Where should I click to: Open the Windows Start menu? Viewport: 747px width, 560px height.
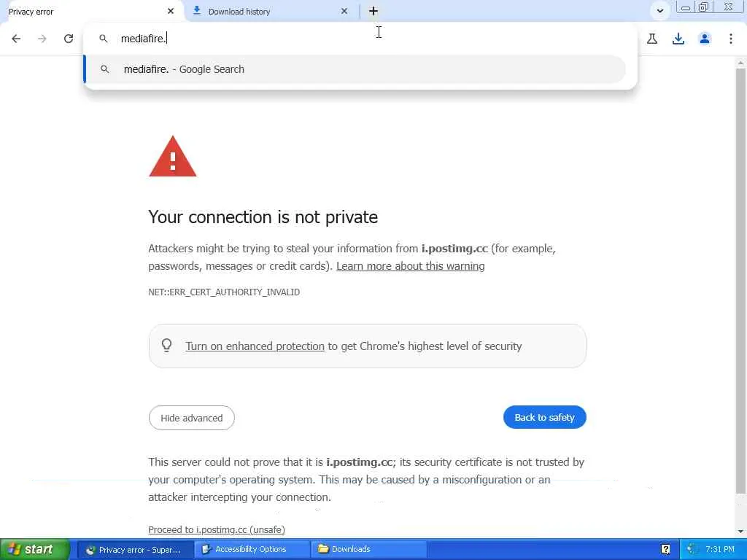[x=35, y=549]
